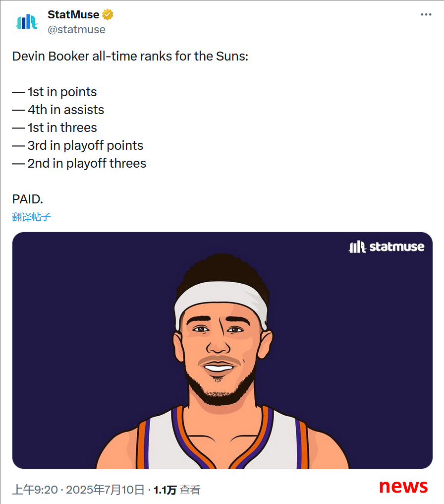The height and width of the screenshot is (504, 444).
Task: Open the @statmuse handle link
Action: click(76, 30)
